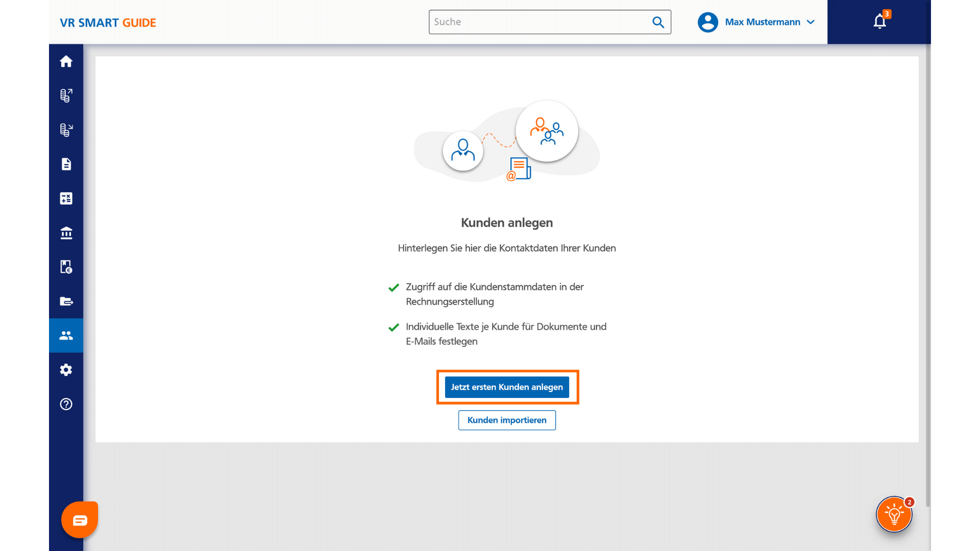
Task: Click the search magnifier icon
Action: click(658, 22)
